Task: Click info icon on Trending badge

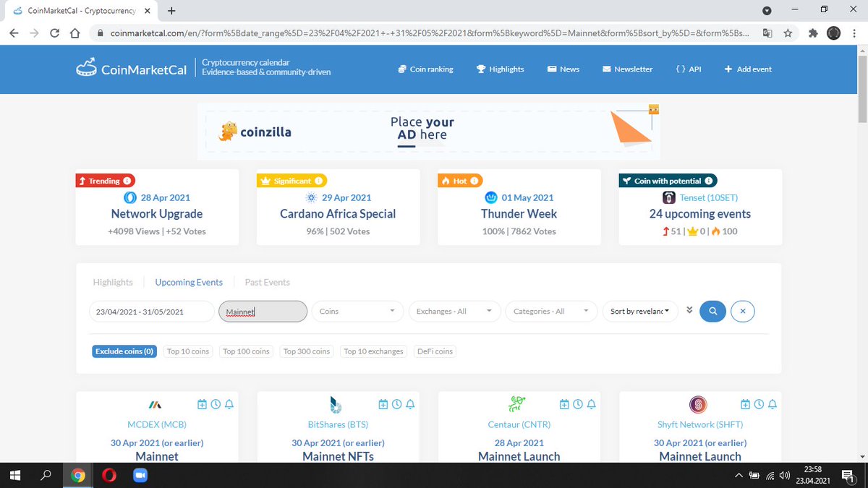Action: pos(127,181)
